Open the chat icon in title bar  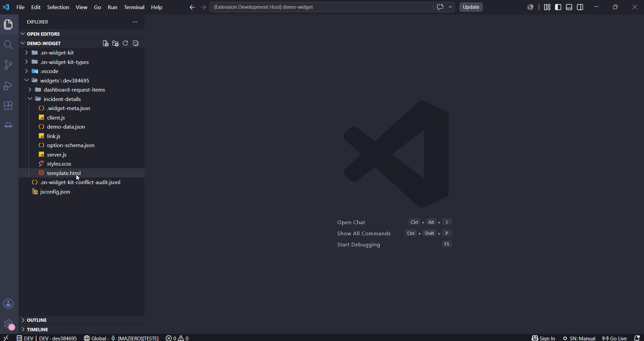440,7
